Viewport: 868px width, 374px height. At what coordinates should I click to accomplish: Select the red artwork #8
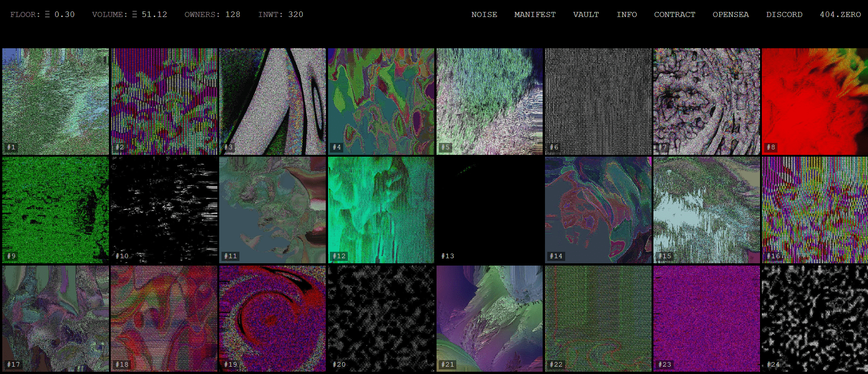click(x=814, y=102)
